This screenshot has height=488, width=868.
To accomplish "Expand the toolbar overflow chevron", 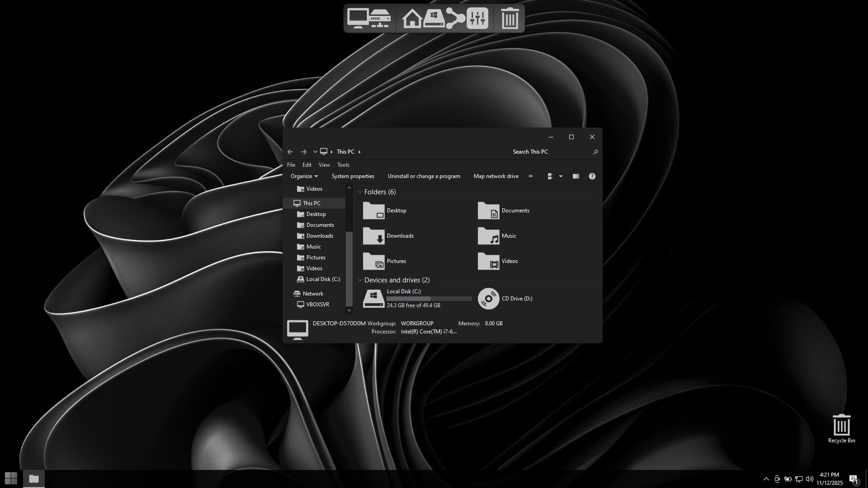I will pos(530,176).
